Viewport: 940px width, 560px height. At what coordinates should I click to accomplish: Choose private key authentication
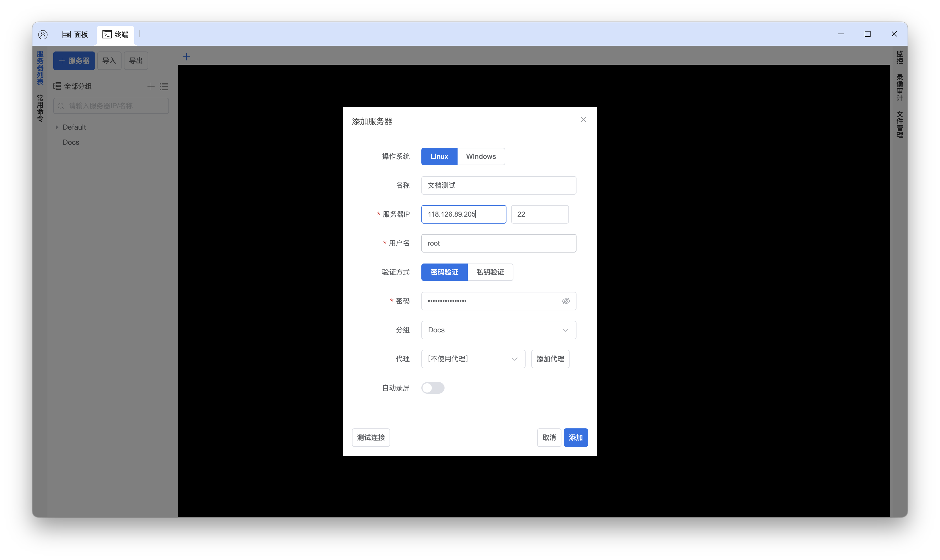pyautogui.click(x=490, y=272)
